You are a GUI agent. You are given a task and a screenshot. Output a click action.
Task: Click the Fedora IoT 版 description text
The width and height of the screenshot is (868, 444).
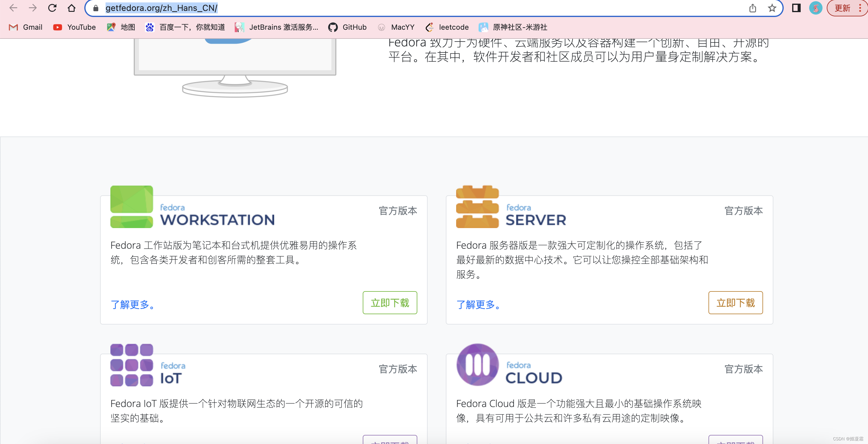[x=237, y=411]
